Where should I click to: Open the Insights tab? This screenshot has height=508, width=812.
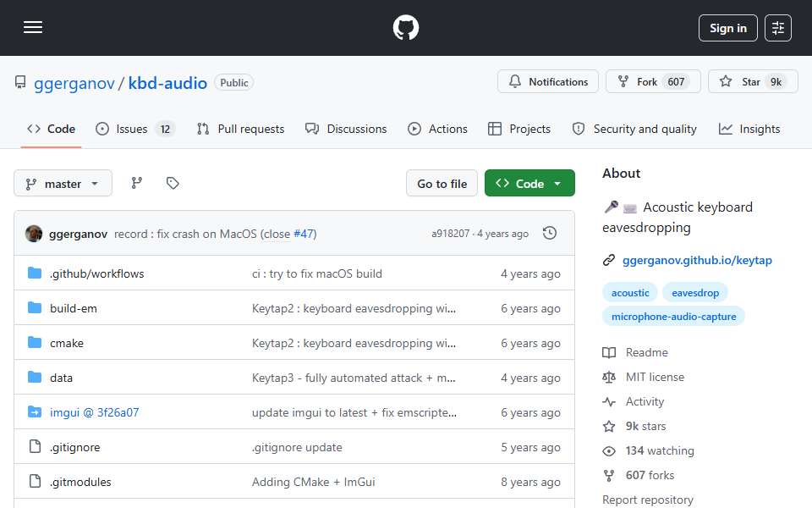749,129
